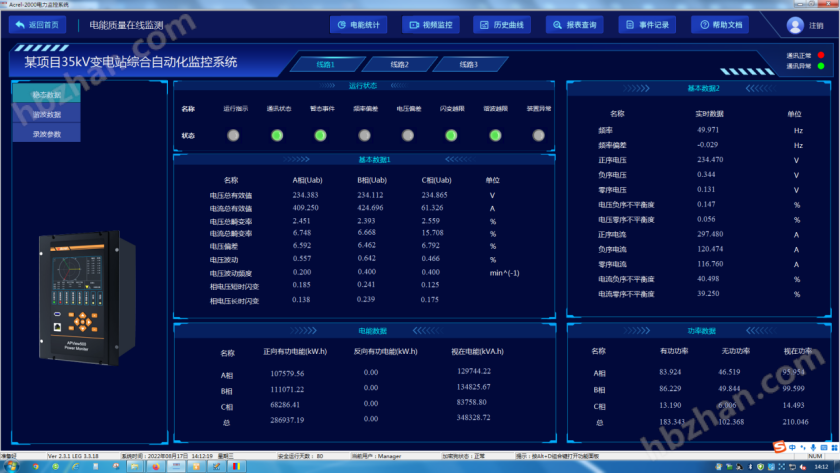The image size is (840, 473).
Task: Open 电能统计 energy statistics
Action: coord(360,25)
